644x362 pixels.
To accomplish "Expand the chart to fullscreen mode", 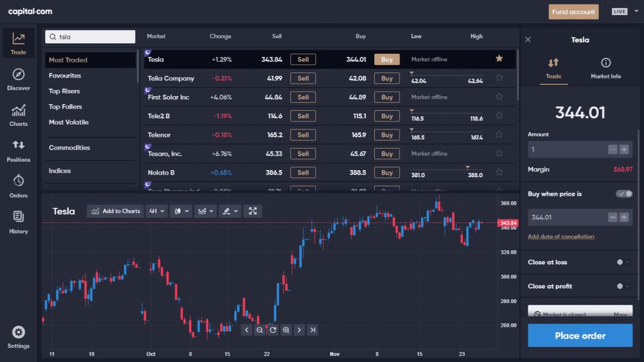I will pos(252,211).
